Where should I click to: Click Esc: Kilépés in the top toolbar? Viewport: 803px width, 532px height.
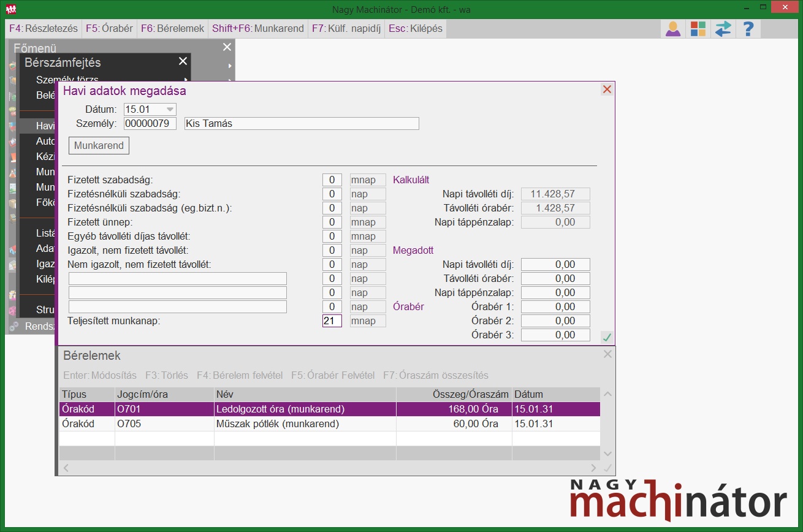tap(416, 29)
